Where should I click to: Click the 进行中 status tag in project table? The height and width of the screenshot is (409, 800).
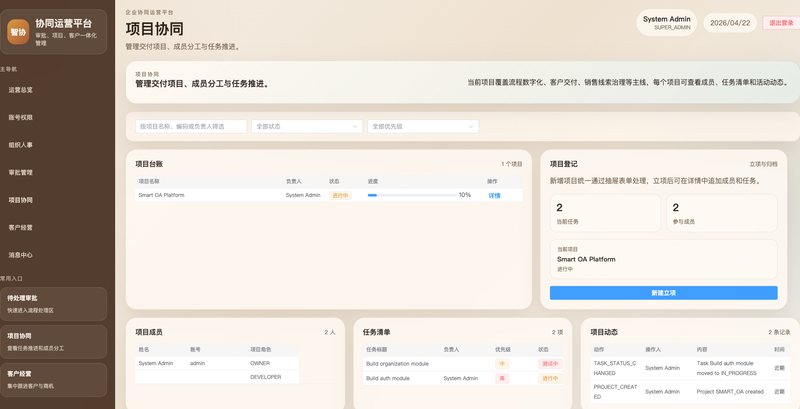340,195
